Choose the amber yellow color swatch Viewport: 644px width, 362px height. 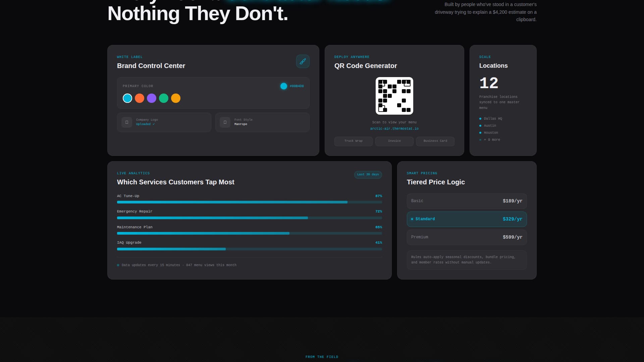coord(176,98)
